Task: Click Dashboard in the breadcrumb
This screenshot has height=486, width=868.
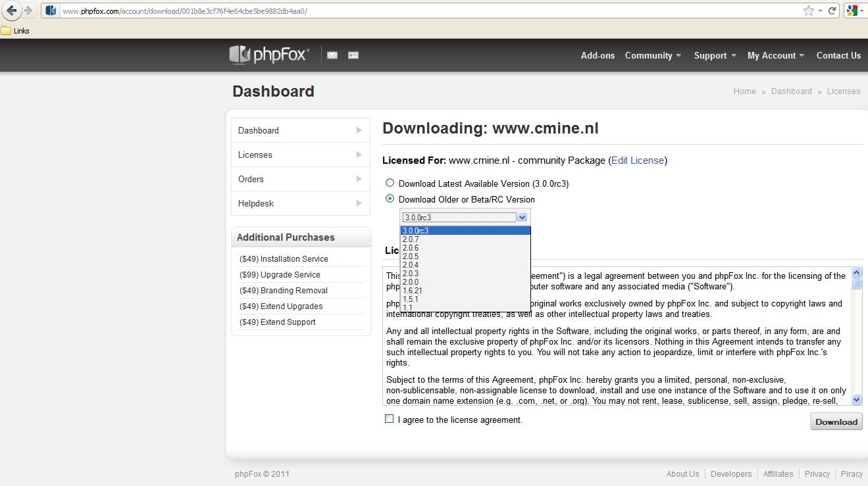Action: pos(791,91)
